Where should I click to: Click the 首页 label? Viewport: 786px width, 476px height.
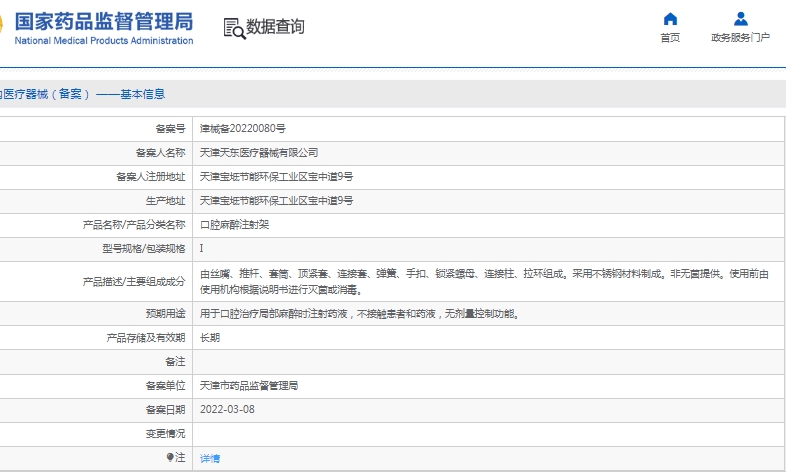tap(670, 38)
